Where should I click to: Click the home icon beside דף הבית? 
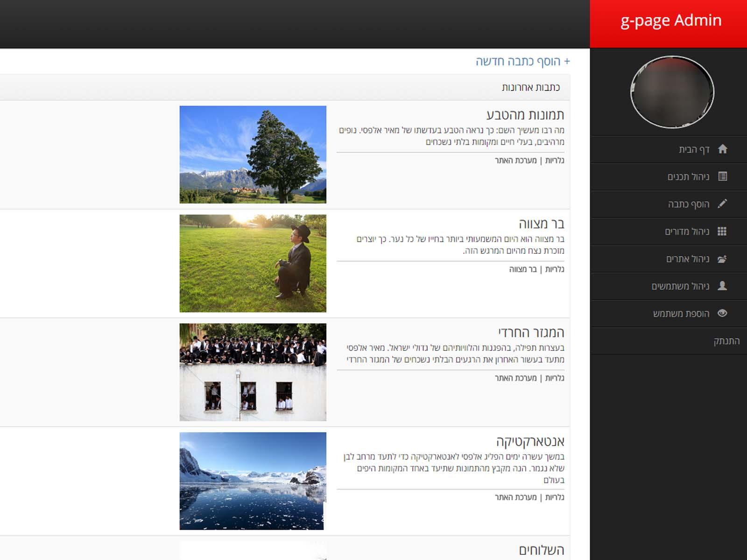[x=722, y=149]
